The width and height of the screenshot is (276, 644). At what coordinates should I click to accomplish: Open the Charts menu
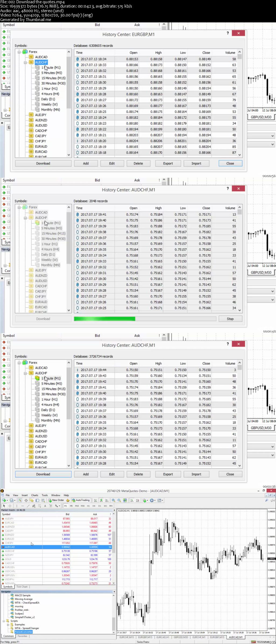point(35,495)
